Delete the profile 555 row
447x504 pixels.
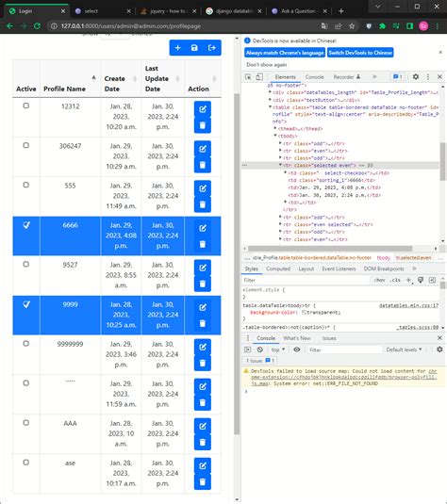click(203, 204)
